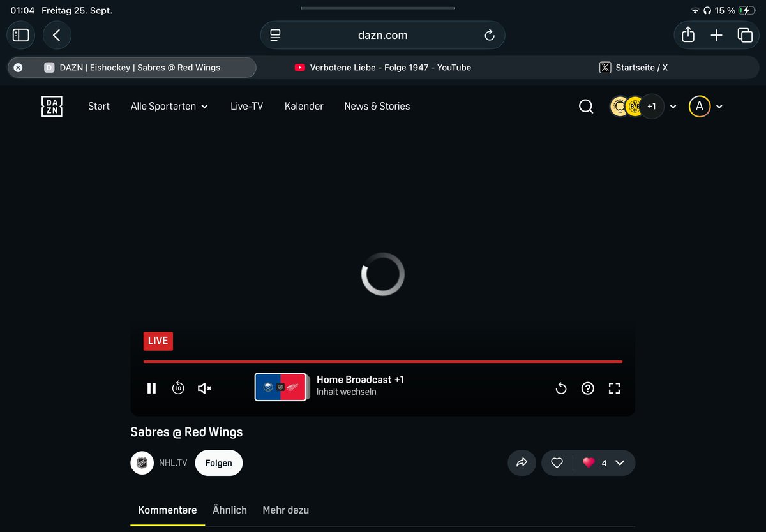Expand the account menu chevron
Screen dimensions: 766x532
(x=719, y=107)
